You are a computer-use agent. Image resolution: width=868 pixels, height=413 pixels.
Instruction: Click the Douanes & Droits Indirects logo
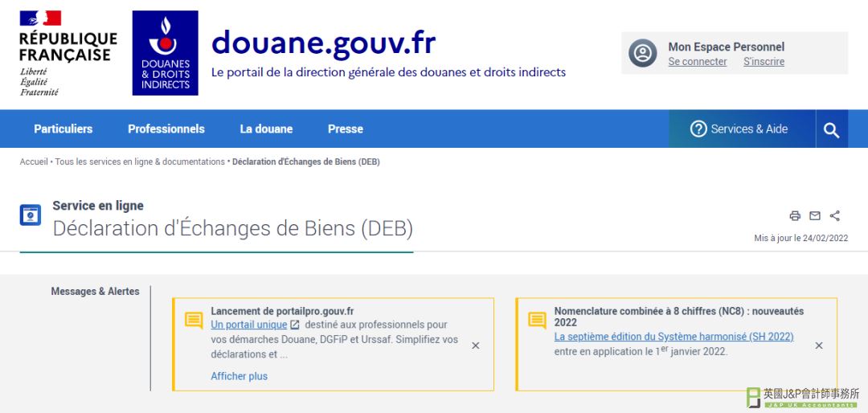[x=165, y=53]
